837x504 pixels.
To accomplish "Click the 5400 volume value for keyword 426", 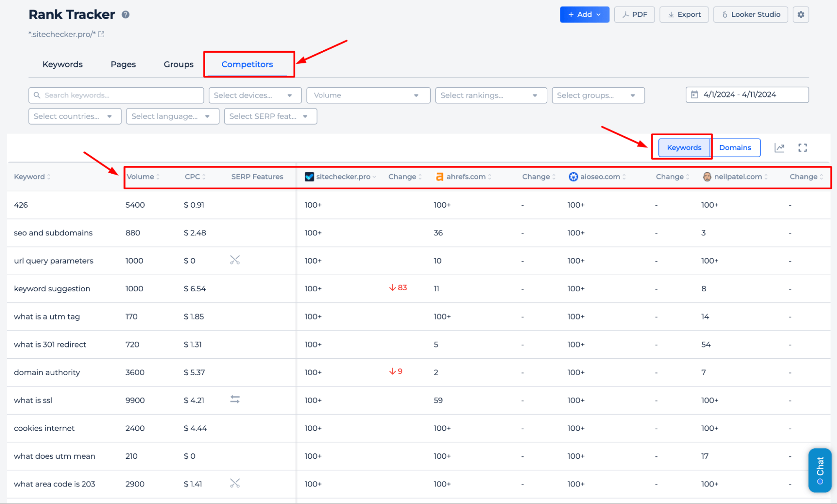I will coord(135,205).
